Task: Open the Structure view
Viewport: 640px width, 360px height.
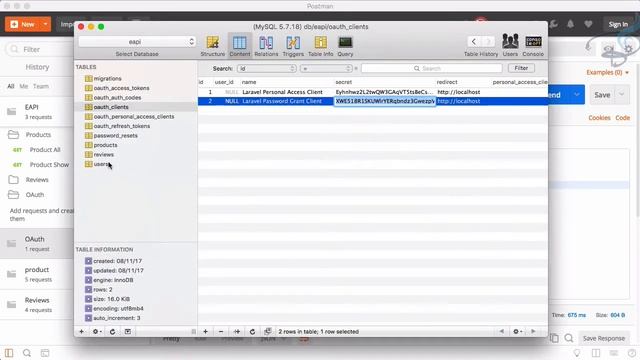Action: pyautogui.click(x=212, y=46)
